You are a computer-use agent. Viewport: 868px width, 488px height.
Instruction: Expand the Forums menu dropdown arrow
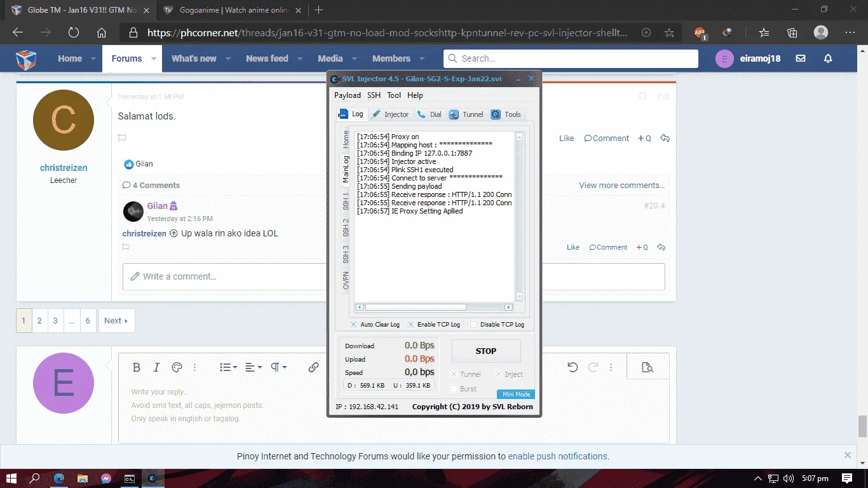point(153,58)
